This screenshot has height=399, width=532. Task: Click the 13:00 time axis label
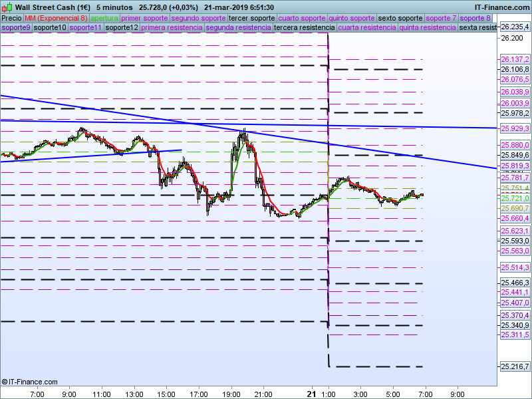134,394
